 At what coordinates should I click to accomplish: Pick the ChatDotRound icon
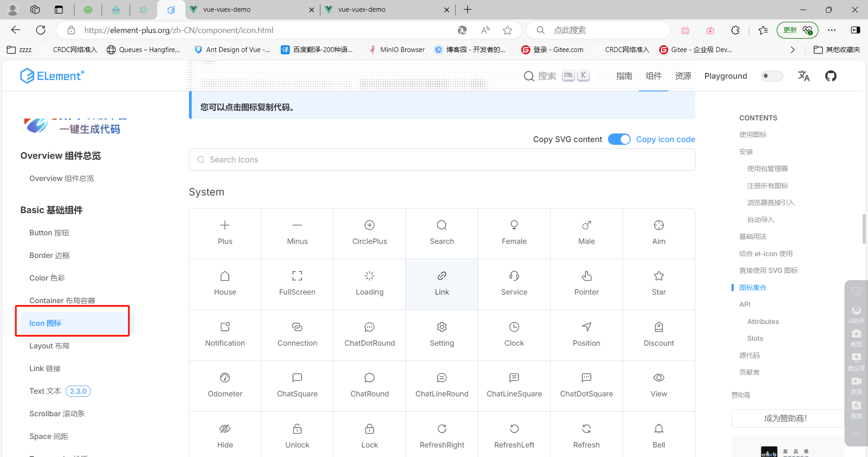point(369,335)
